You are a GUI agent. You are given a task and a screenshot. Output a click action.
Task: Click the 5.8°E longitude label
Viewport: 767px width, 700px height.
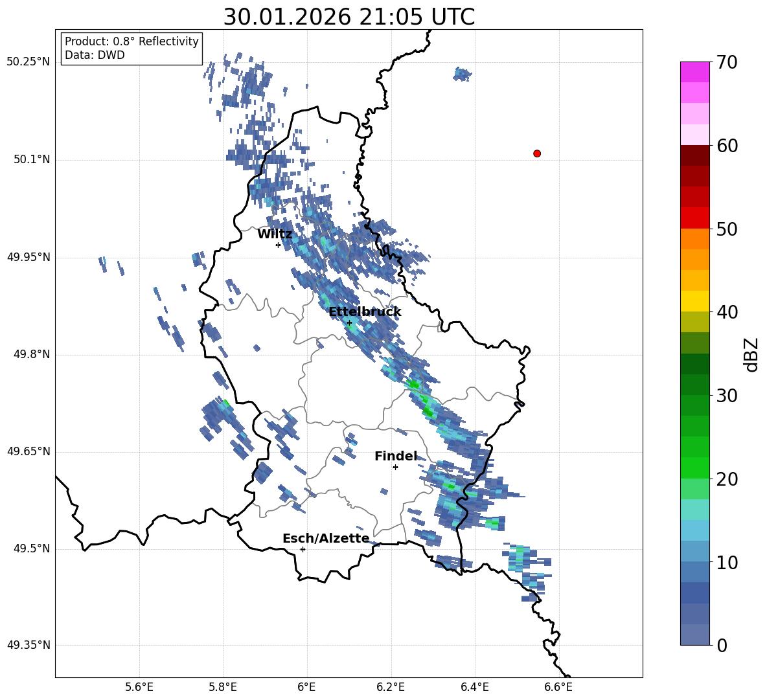(x=223, y=687)
